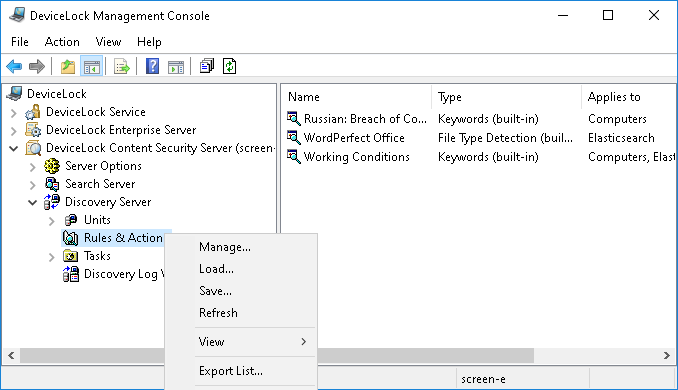Expand the DeviceLock Service node
Screen dimensions: 678x390
14,113
